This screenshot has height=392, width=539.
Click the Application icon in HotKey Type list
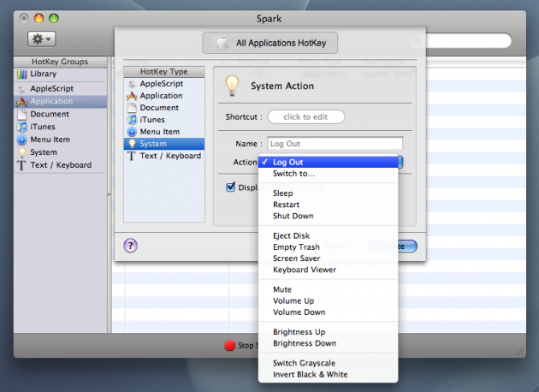pos(132,96)
